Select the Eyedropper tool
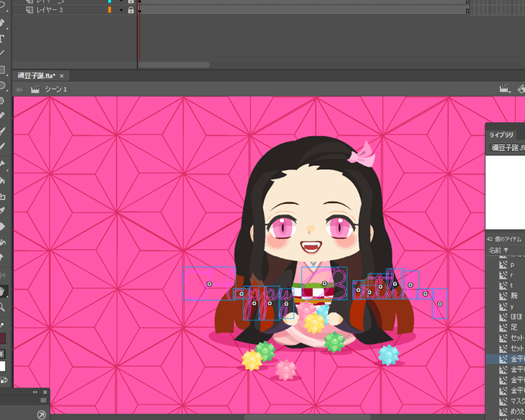This screenshot has height=420, width=525. (x=2, y=211)
